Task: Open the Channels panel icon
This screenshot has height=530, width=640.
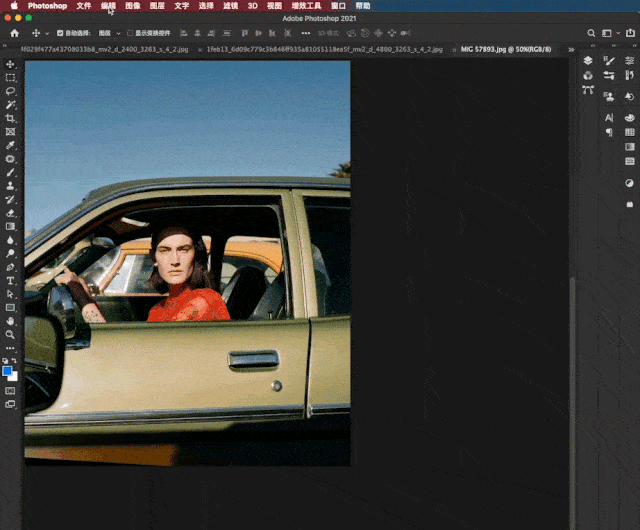Action: [x=588, y=76]
